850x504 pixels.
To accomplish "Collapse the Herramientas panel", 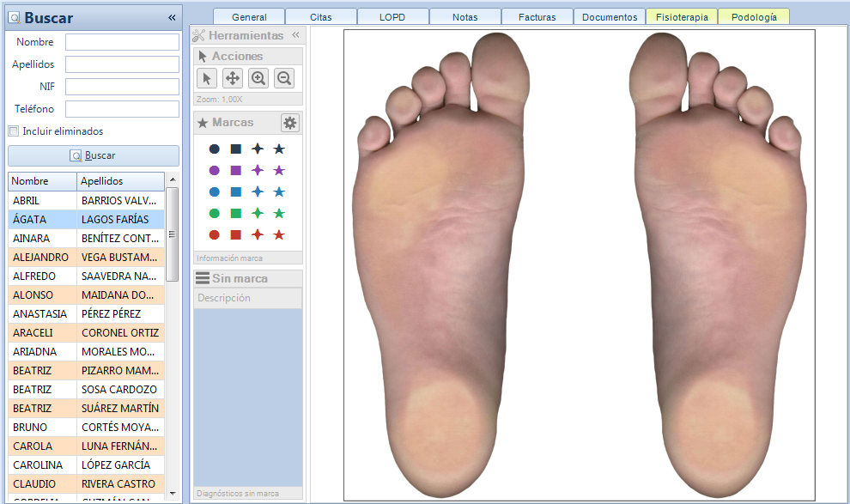I will pos(295,35).
